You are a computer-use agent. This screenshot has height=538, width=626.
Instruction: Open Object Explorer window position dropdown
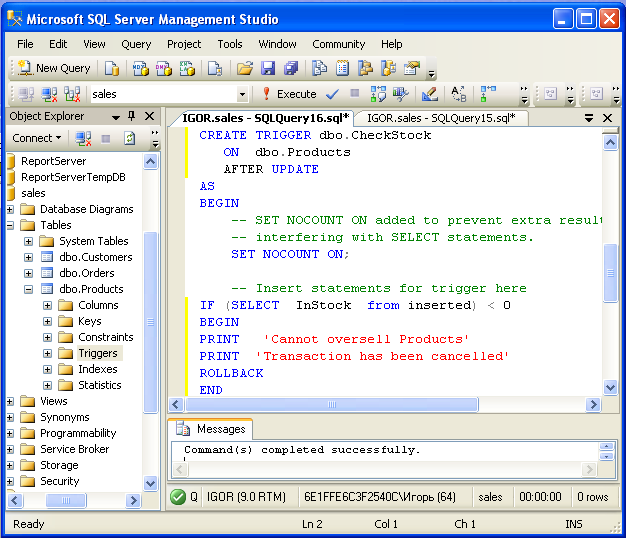(x=116, y=117)
